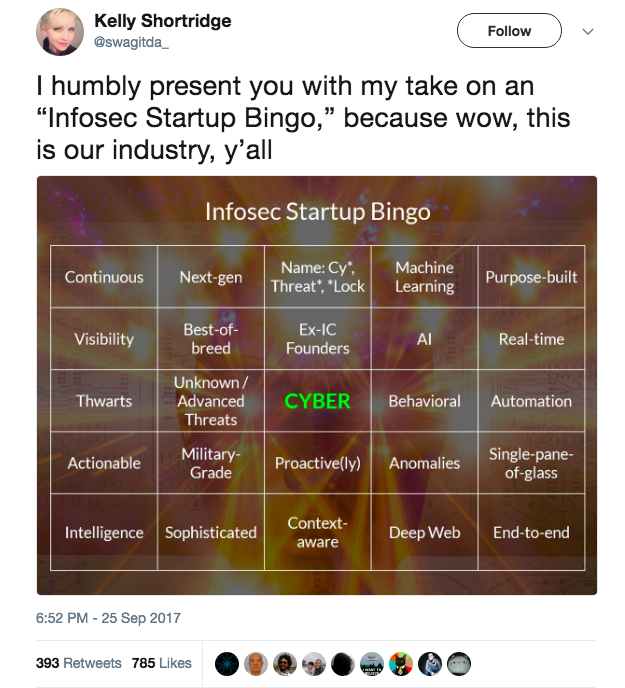Click the Single-pane-of-glass bingo cell
The height and width of the screenshot is (688, 625).
click(x=531, y=463)
